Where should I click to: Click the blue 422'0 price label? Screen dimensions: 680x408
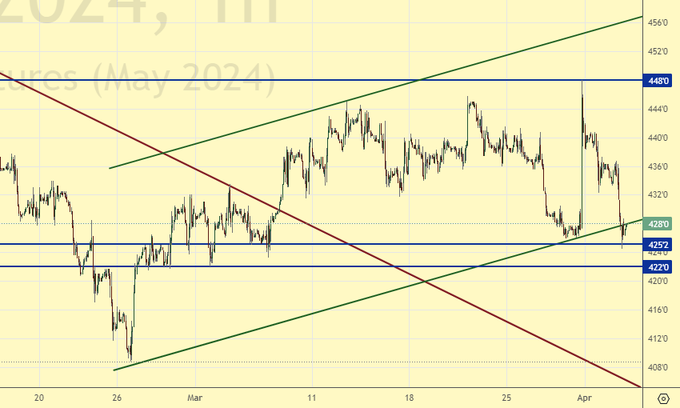pyautogui.click(x=659, y=266)
